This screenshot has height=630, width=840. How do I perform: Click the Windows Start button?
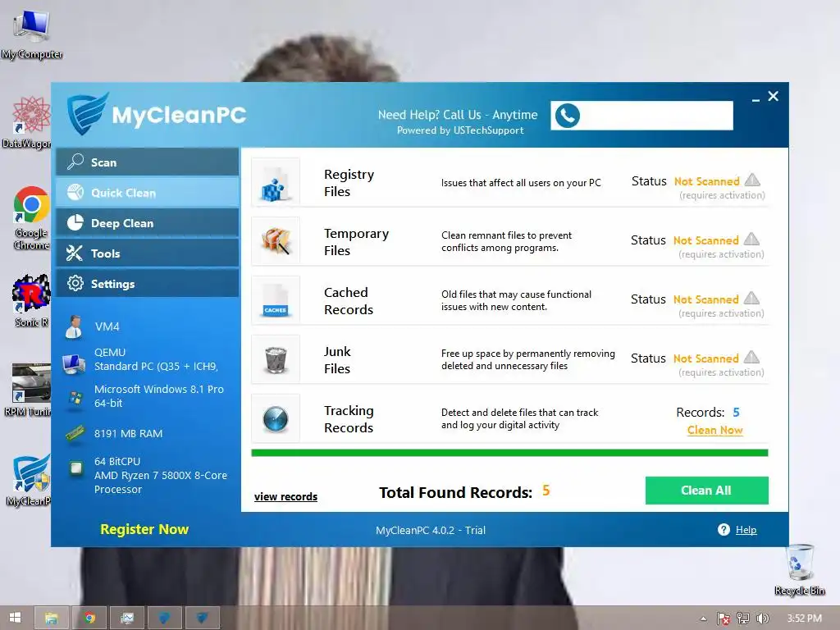(15, 618)
